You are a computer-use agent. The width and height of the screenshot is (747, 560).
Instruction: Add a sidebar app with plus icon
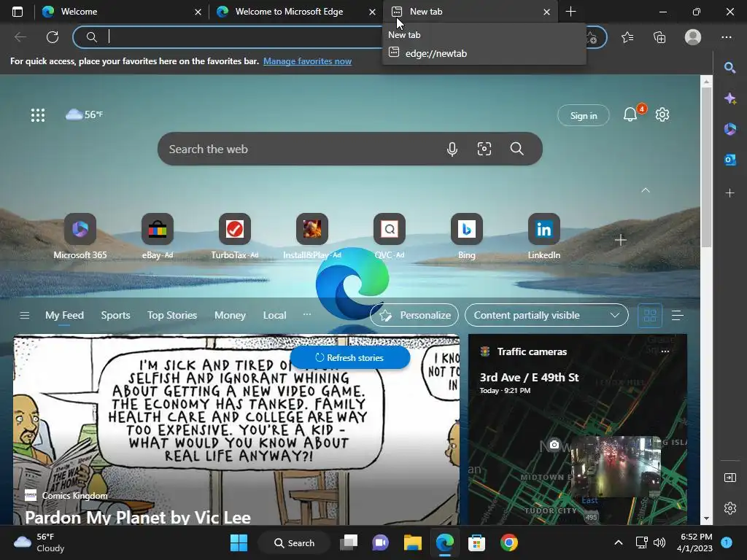coord(729,192)
